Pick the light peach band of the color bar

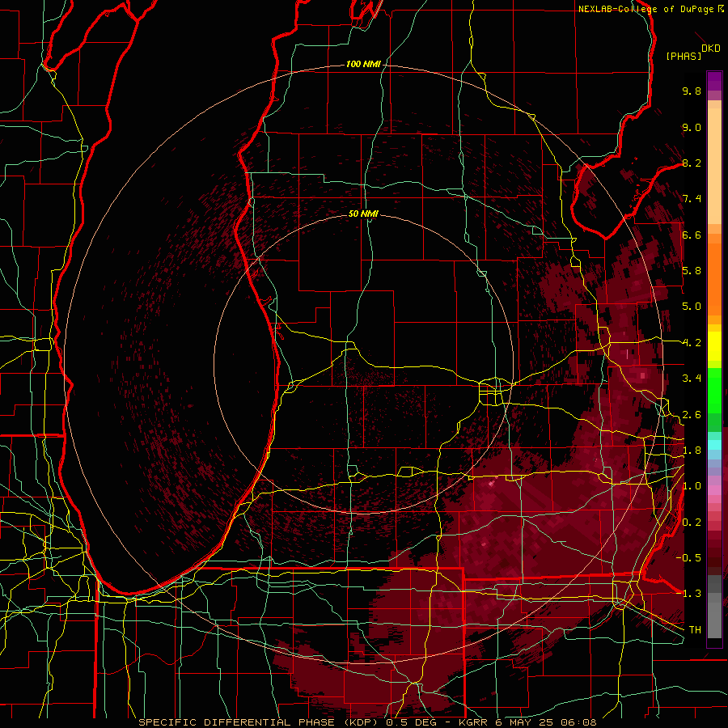(714, 166)
